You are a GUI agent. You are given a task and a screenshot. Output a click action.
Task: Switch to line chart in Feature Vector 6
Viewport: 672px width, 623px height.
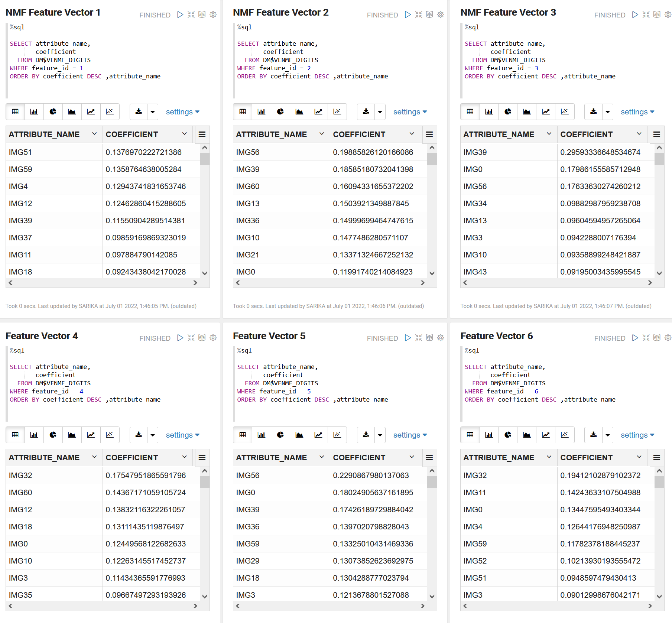coord(546,435)
